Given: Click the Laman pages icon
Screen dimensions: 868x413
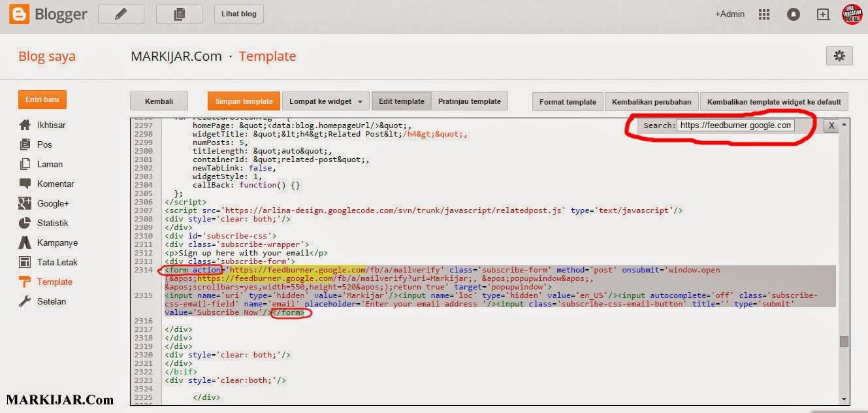Looking at the screenshot, I should click(x=25, y=164).
